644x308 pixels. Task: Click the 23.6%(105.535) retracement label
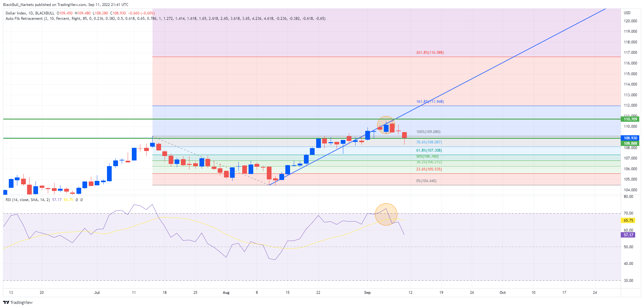point(429,169)
